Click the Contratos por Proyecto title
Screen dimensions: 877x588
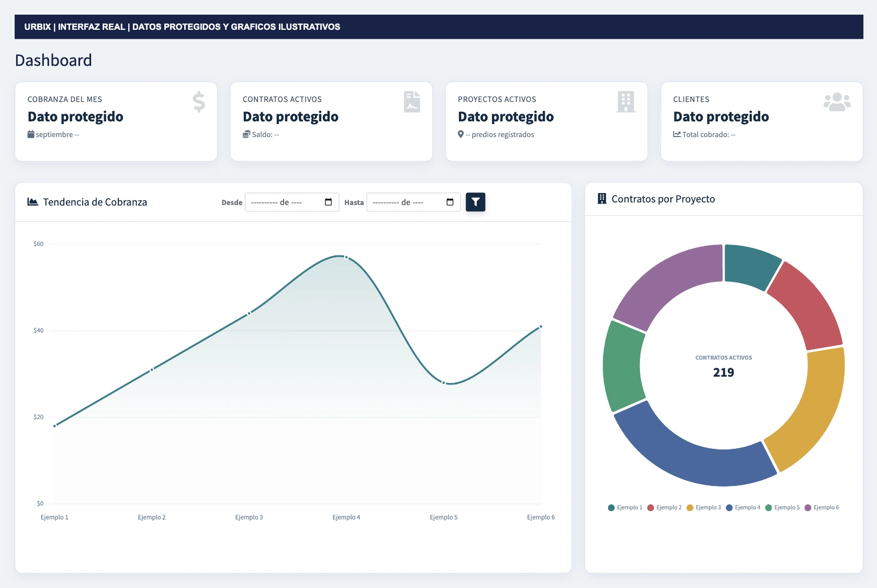click(x=663, y=199)
